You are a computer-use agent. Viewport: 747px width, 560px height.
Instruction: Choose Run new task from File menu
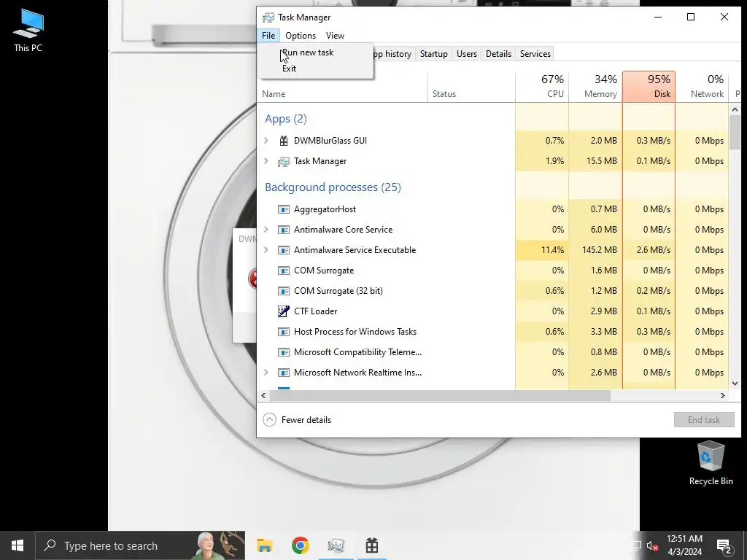coord(316,52)
